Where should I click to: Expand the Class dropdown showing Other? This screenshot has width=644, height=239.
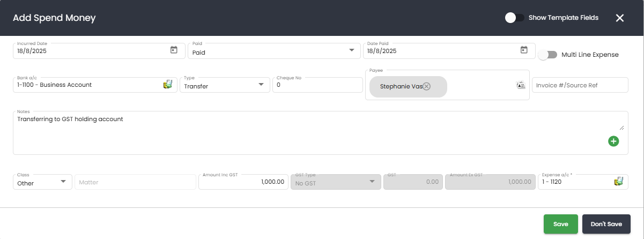pos(64,181)
